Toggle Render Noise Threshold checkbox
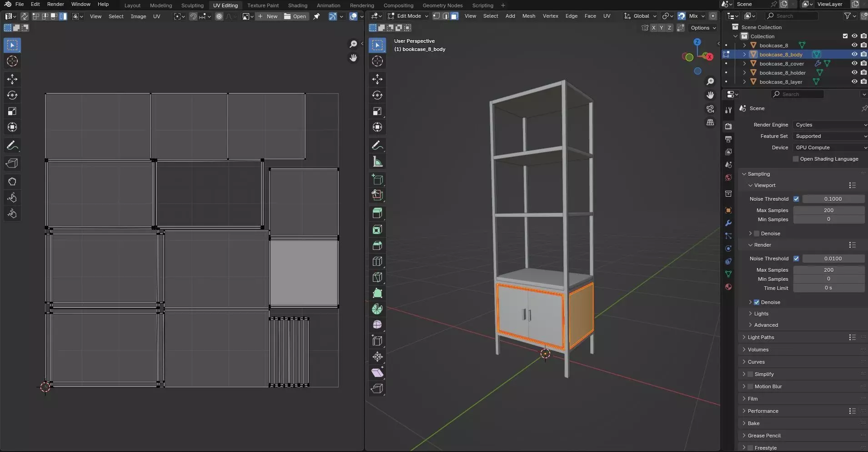 coord(796,259)
